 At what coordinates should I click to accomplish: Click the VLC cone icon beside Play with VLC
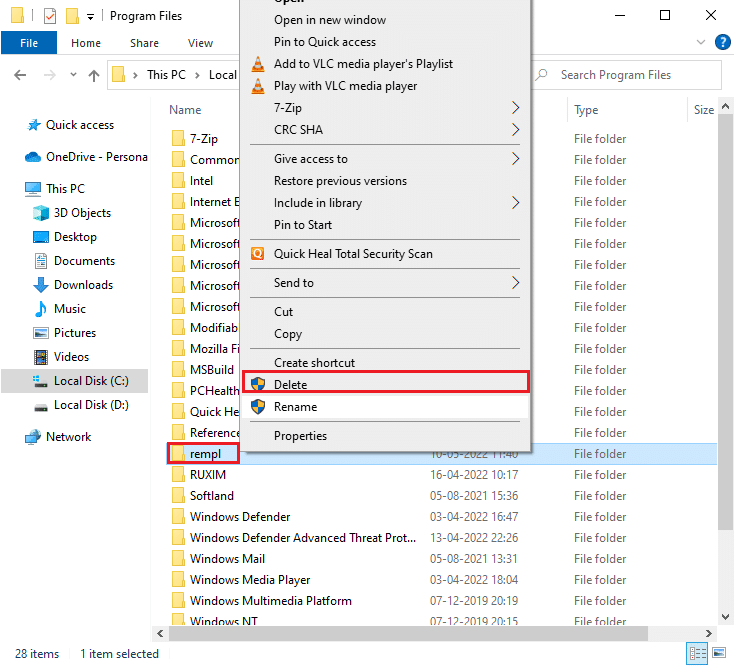pos(258,86)
